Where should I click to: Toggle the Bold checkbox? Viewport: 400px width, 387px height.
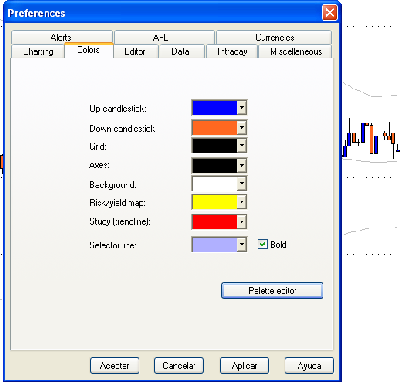[x=263, y=244]
